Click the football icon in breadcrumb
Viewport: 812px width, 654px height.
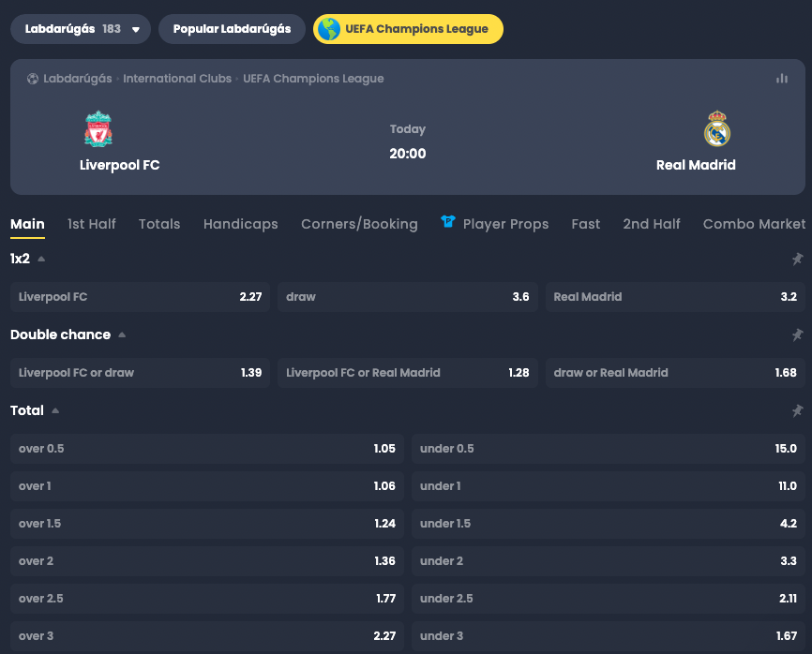click(33, 79)
